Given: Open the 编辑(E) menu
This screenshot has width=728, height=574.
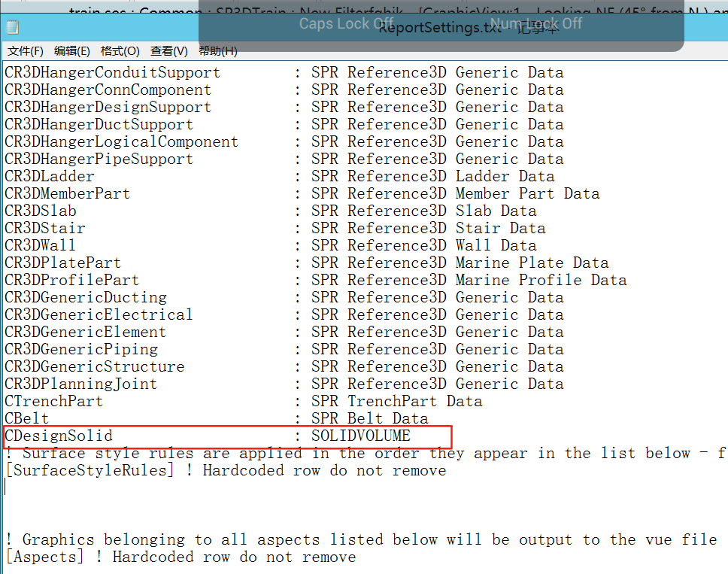Looking at the screenshot, I should point(72,51).
